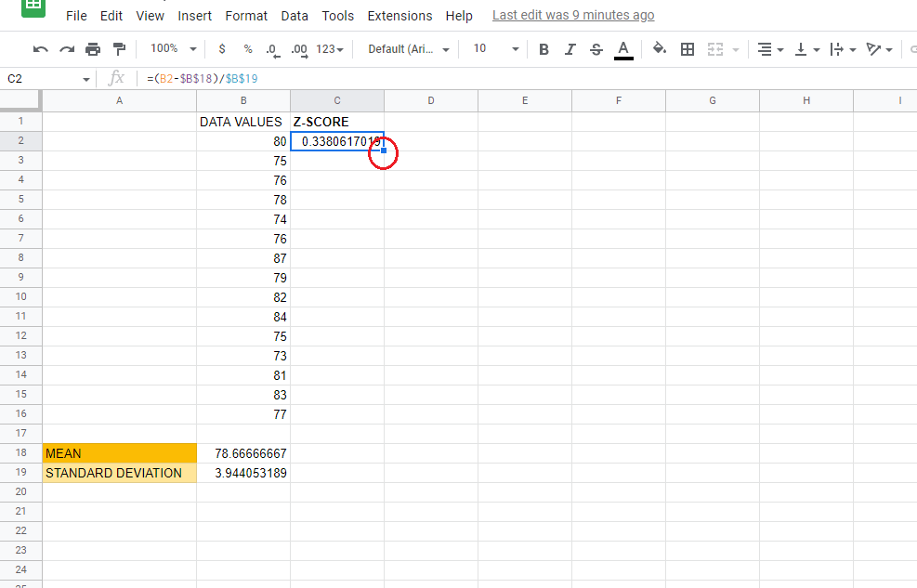Click the Redo arrow icon
This screenshot has width=917, height=588.
[67, 49]
